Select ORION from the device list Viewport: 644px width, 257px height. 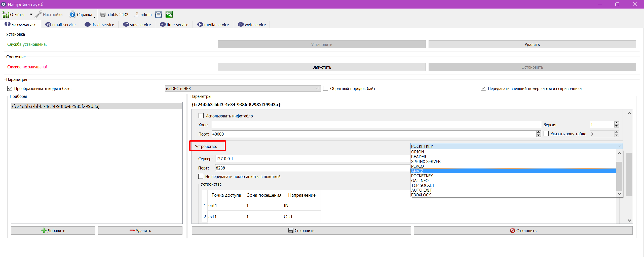513,152
